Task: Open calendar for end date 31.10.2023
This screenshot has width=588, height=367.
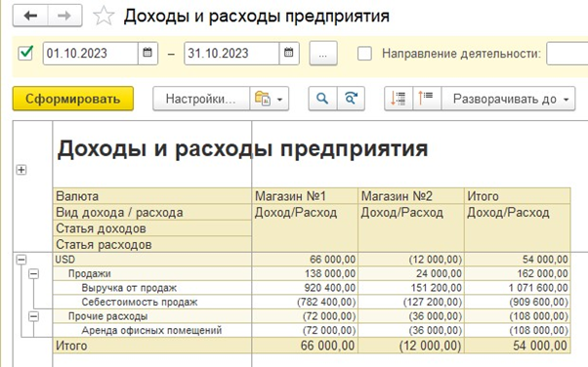Action: pos(289,54)
